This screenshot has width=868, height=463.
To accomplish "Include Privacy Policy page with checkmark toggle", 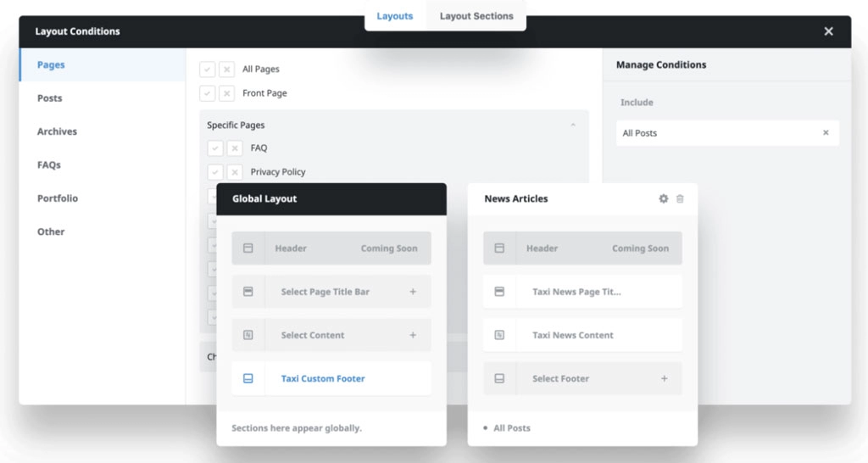I will 215,172.
